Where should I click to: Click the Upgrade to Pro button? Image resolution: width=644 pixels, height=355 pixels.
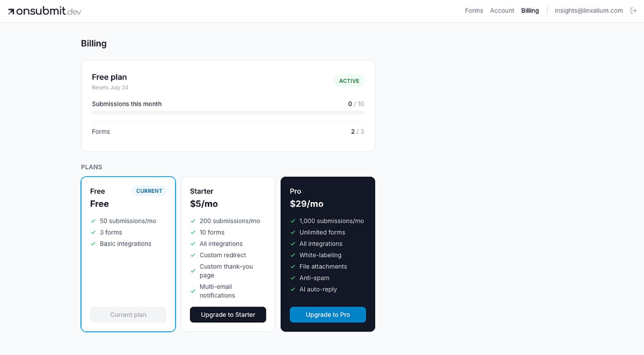tap(328, 315)
